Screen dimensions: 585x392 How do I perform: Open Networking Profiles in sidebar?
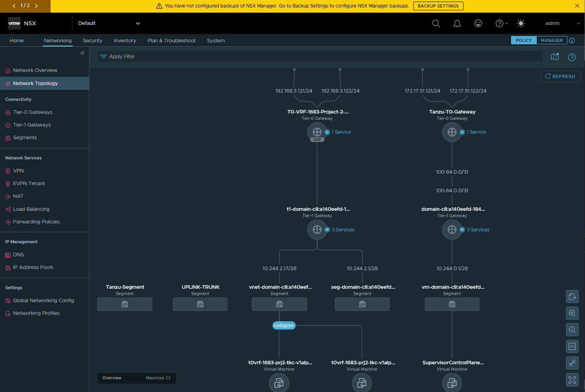[36, 313]
